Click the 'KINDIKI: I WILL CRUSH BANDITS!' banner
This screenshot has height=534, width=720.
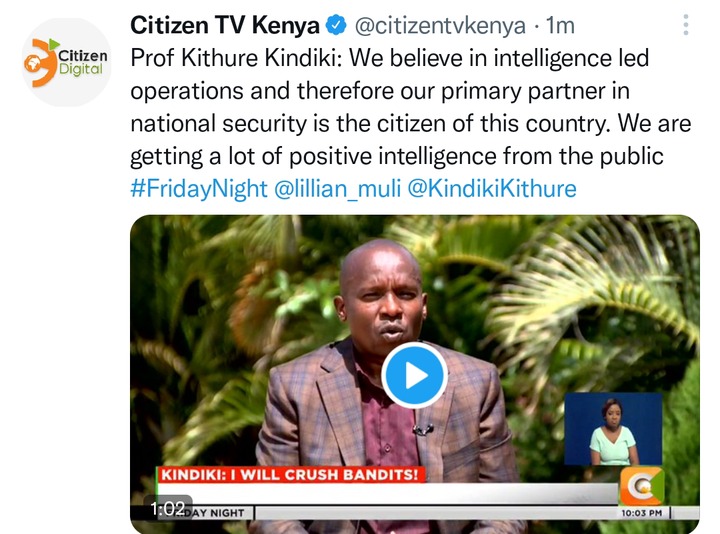pyautogui.click(x=291, y=474)
